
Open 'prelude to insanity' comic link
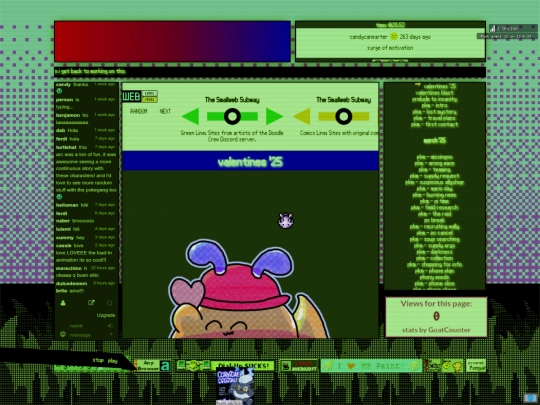435,99
